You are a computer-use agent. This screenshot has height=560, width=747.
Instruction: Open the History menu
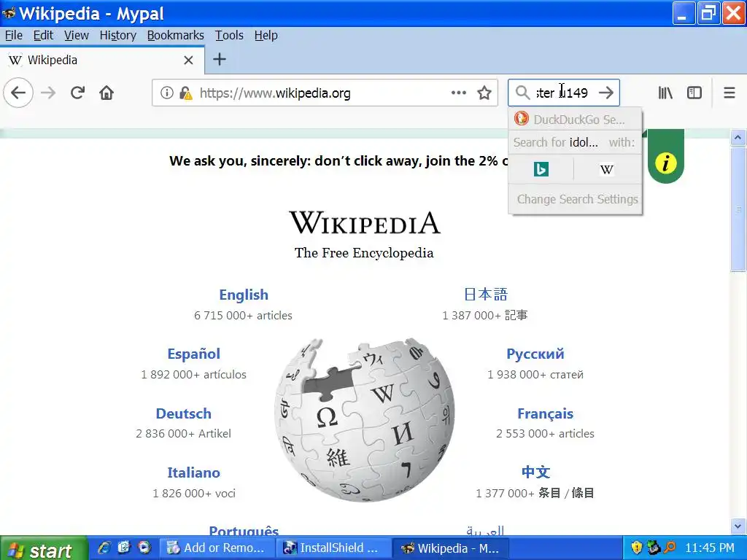[118, 35]
